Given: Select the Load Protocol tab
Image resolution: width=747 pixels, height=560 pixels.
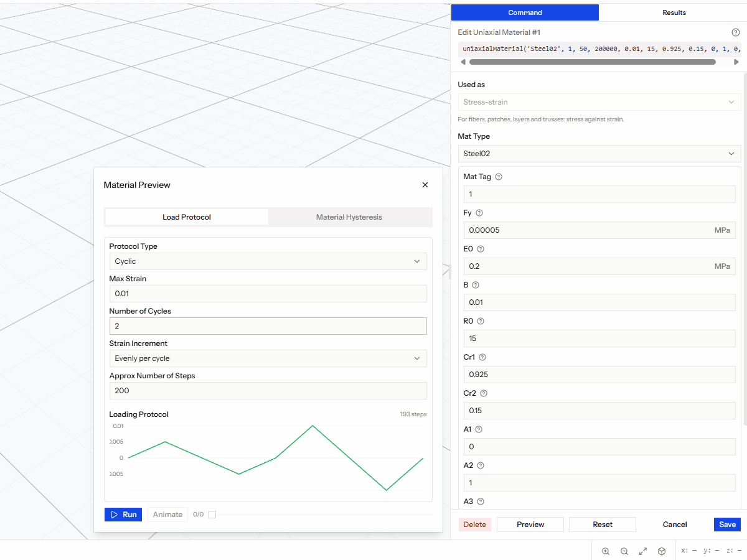Looking at the screenshot, I should coord(187,217).
